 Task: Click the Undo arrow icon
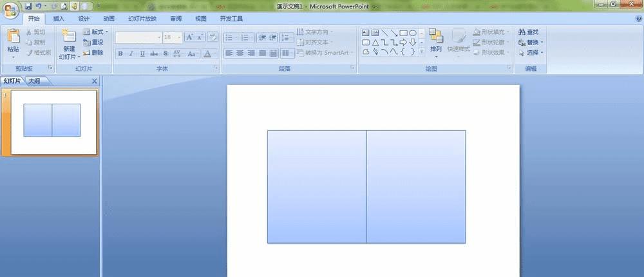coord(39,6)
